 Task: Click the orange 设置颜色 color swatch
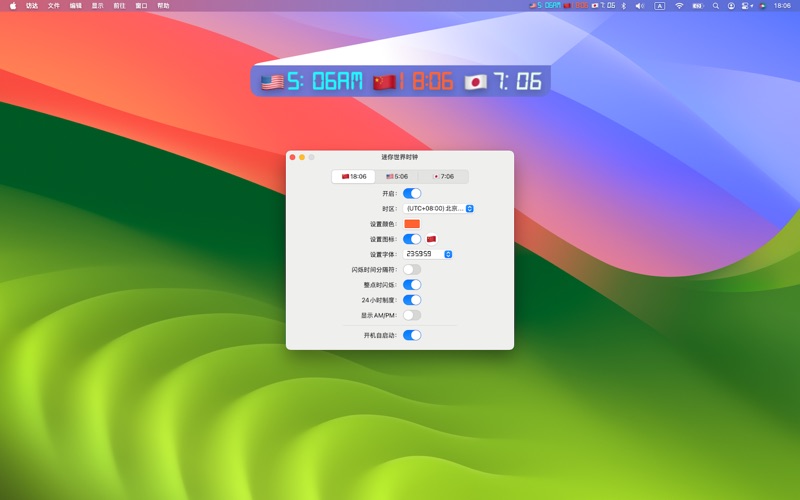(412, 224)
